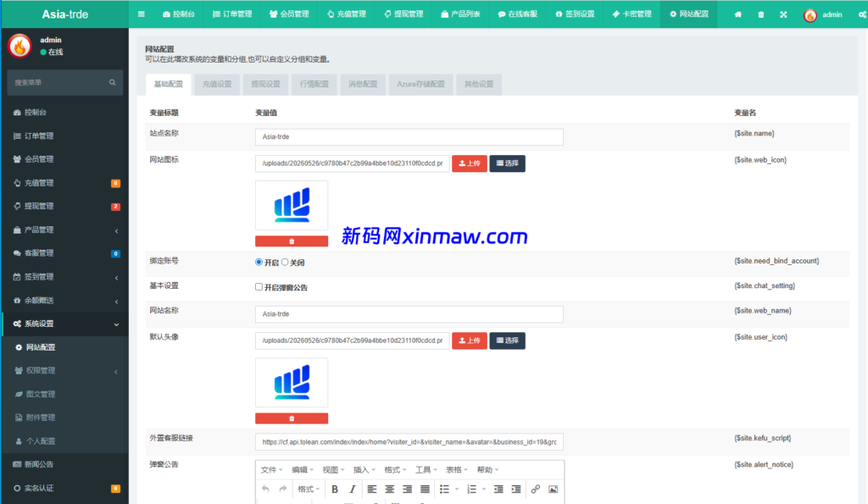Viewport: 868px width, 504px height.
Task: Open 充值管理 in sidebar
Action: [65, 183]
